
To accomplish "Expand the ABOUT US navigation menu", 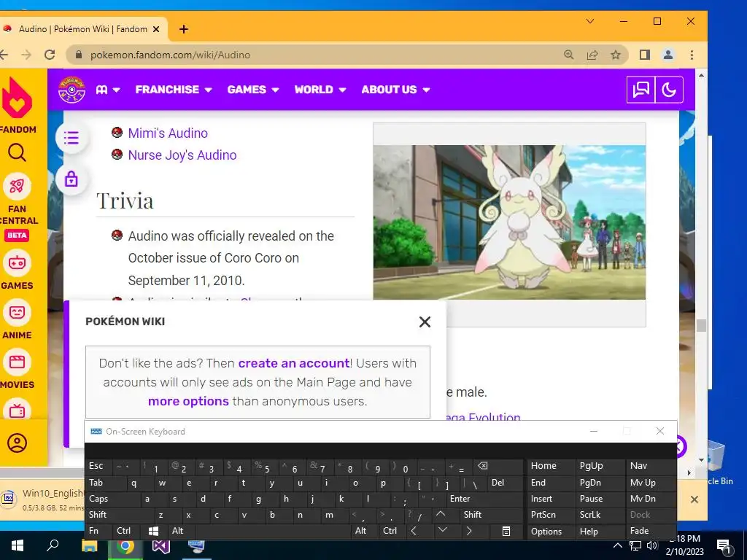I will [x=395, y=90].
